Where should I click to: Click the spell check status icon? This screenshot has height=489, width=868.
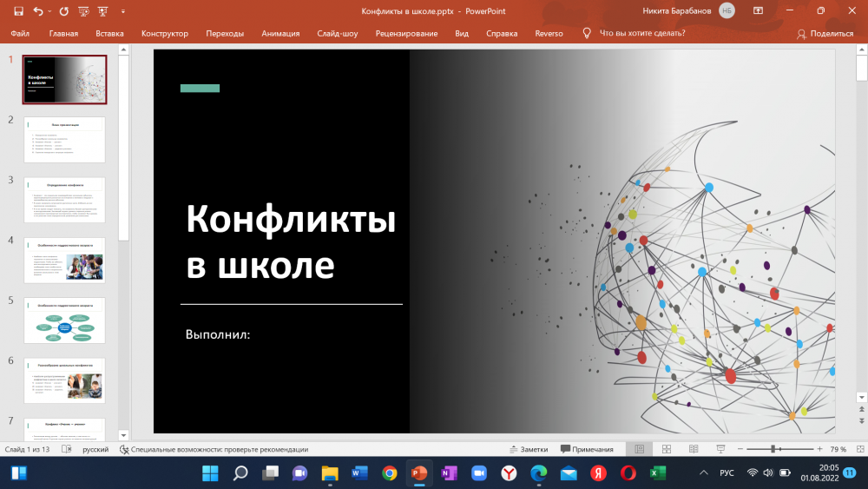67,449
